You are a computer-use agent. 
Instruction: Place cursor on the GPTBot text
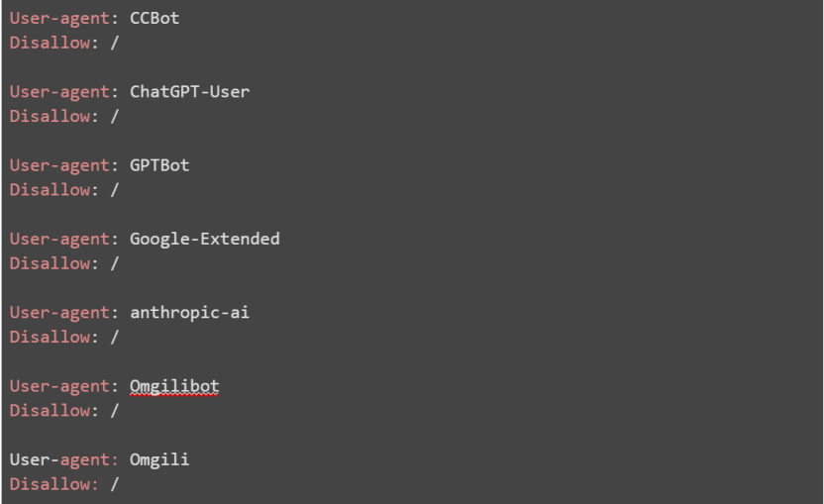point(159,165)
